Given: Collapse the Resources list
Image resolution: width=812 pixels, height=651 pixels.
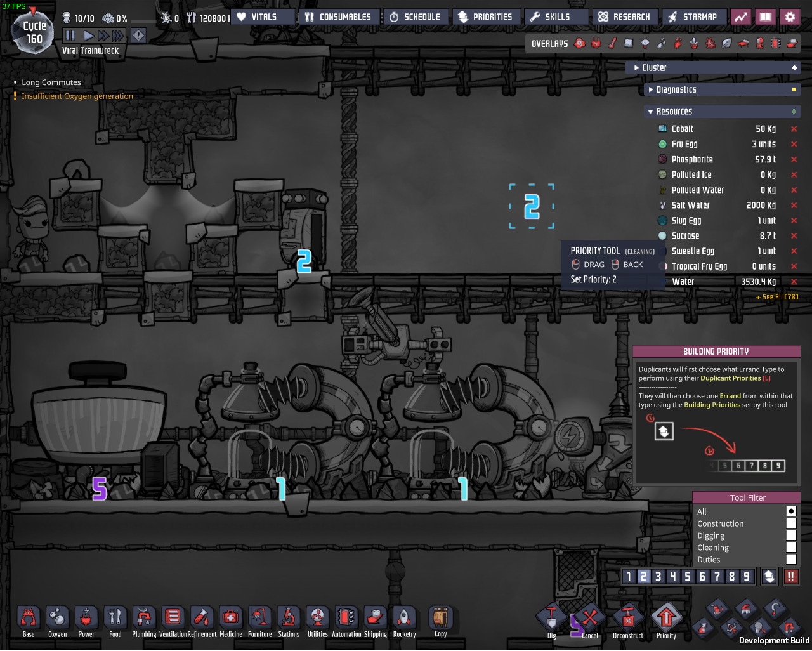Looking at the screenshot, I should [651, 112].
